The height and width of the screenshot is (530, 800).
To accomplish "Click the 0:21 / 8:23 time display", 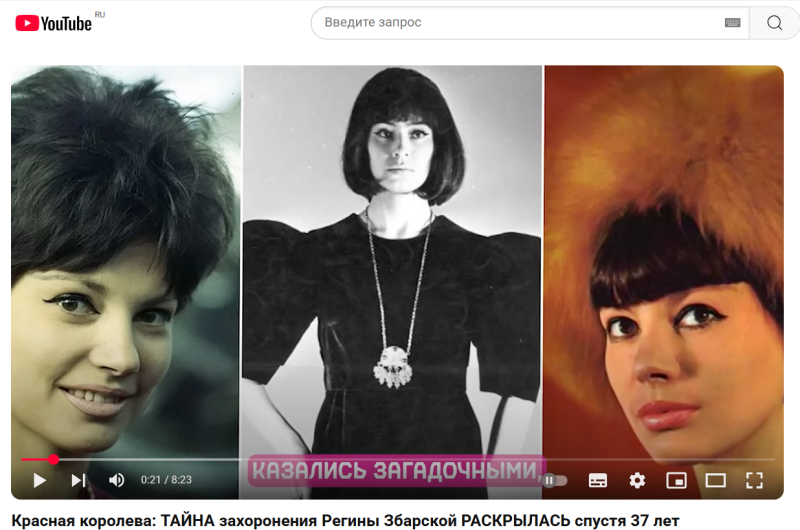I will pos(166,480).
